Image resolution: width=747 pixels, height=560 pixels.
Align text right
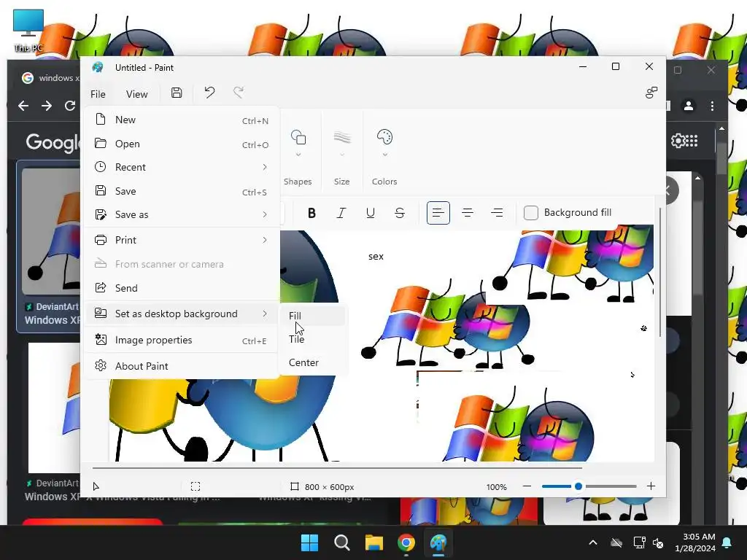497,213
